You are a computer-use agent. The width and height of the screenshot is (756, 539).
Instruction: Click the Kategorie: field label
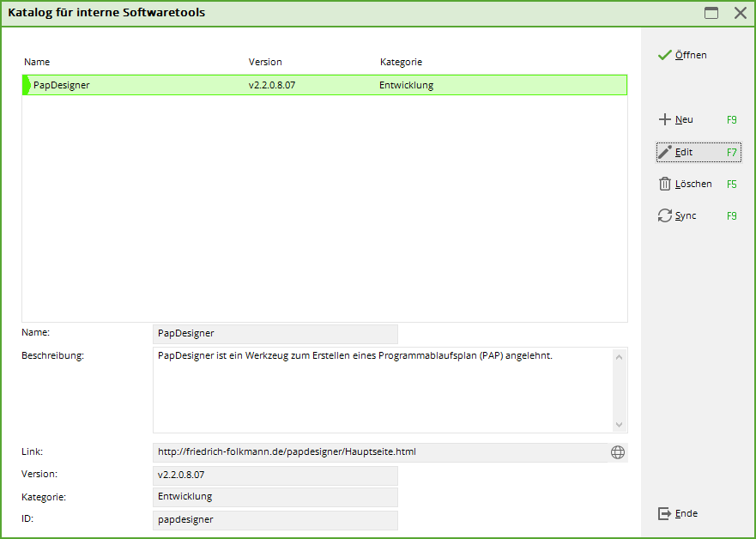(44, 497)
